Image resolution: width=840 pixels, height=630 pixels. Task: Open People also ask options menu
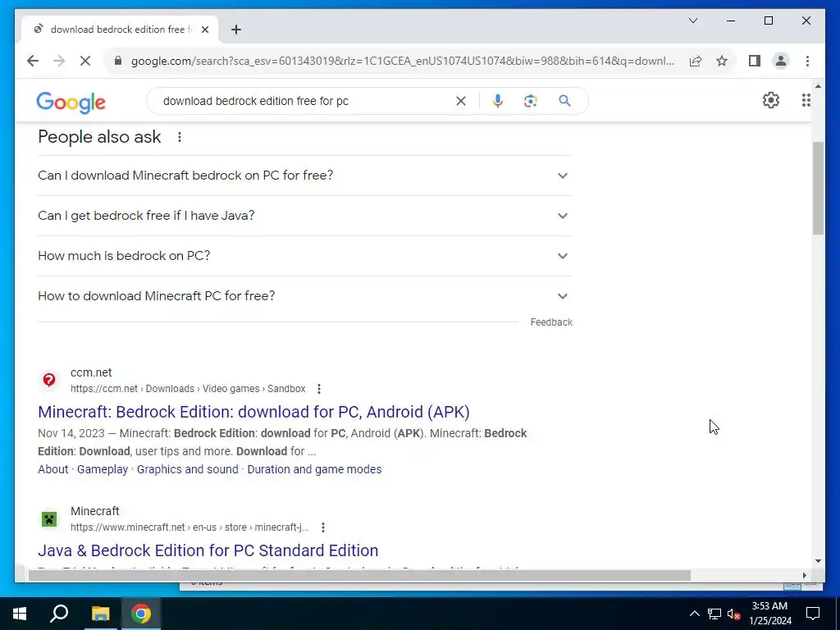pyautogui.click(x=180, y=137)
